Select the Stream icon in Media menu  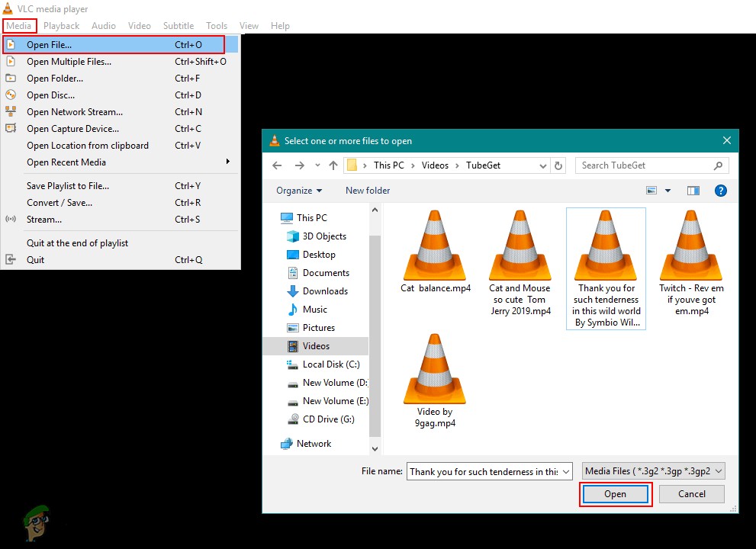click(x=11, y=220)
